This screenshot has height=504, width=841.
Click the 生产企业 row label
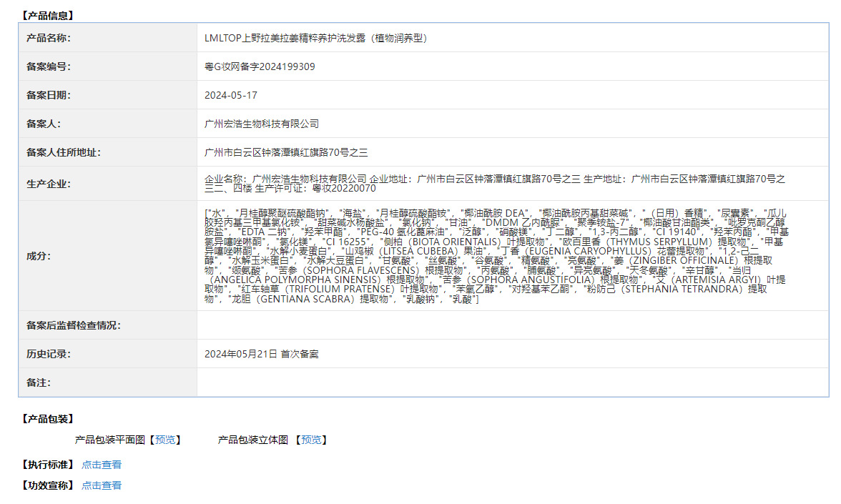pyautogui.click(x=49, y=184)
